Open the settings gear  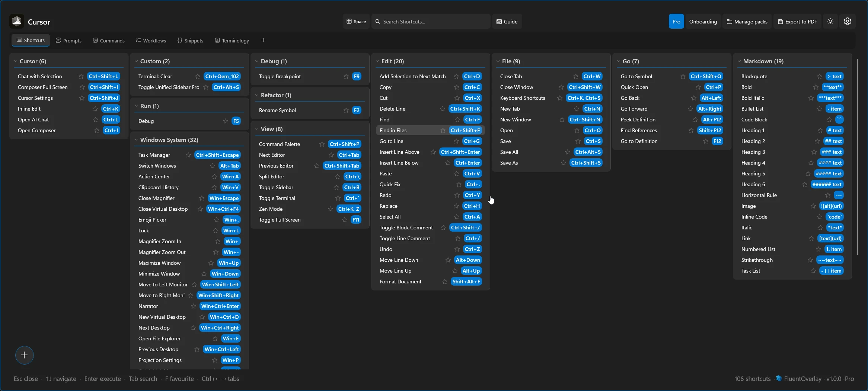click(x=848, y=21)
